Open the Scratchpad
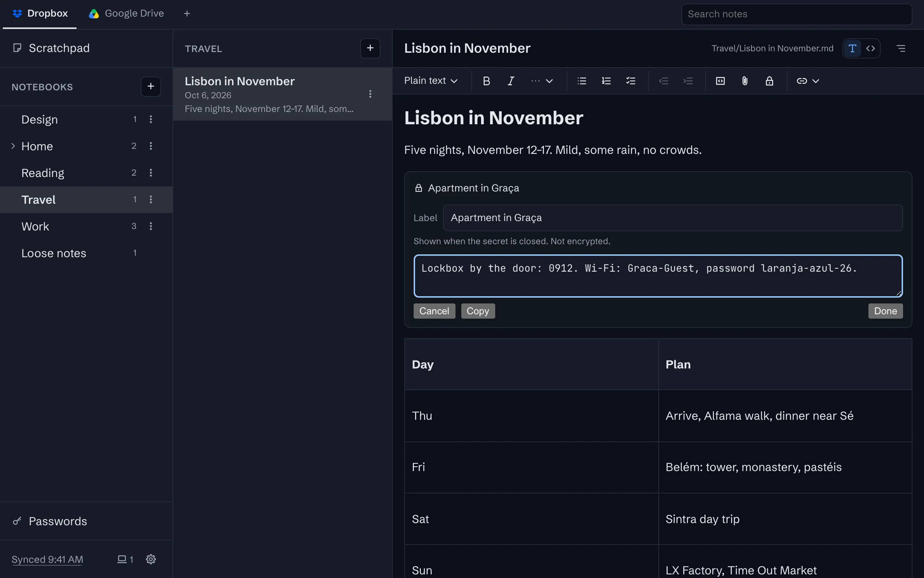924x578 pixels. 86,48
